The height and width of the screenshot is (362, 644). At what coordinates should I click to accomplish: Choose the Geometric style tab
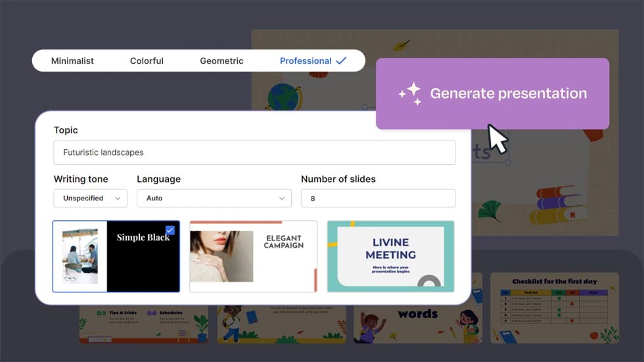pyautogui.click(x=221, y=60)
